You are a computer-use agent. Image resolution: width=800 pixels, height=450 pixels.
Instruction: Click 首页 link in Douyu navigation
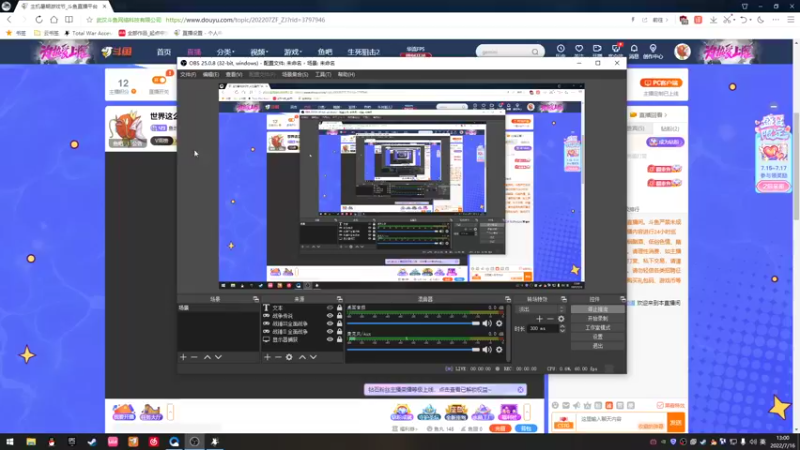164,52
